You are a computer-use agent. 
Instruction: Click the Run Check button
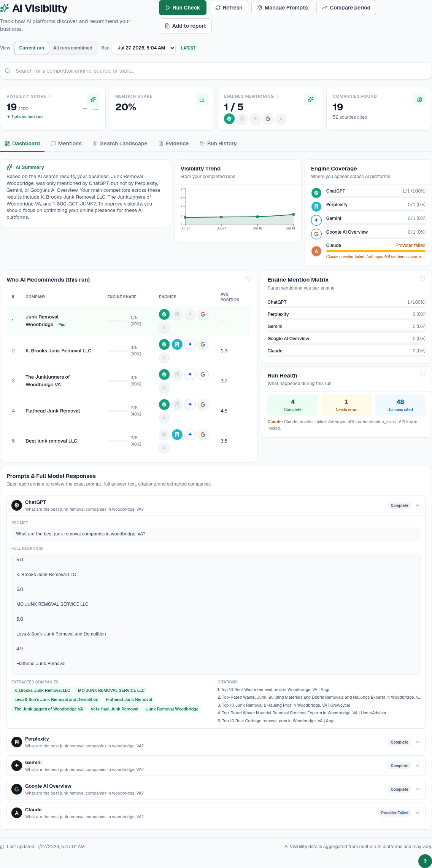183,8
